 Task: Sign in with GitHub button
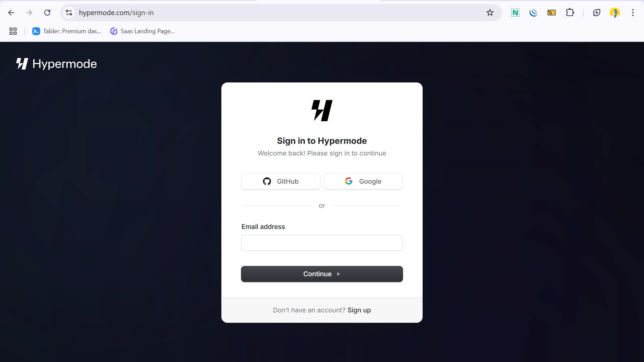click(x=280, y=181)
